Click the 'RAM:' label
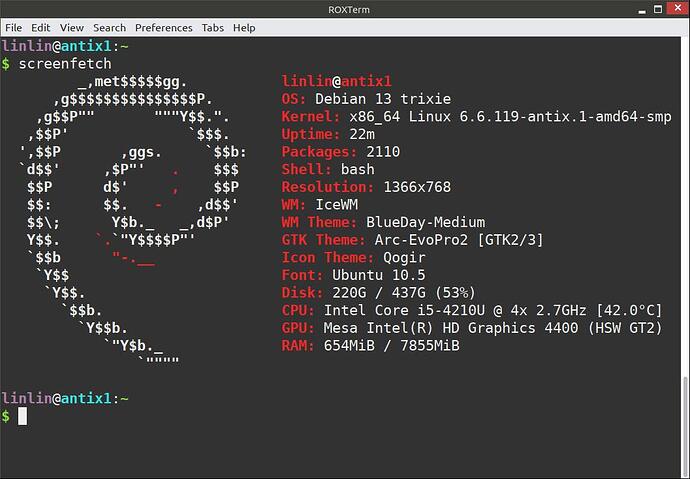The width and height of the screenshot is (690, 479). pyautogui.click(x=298, y=345)
